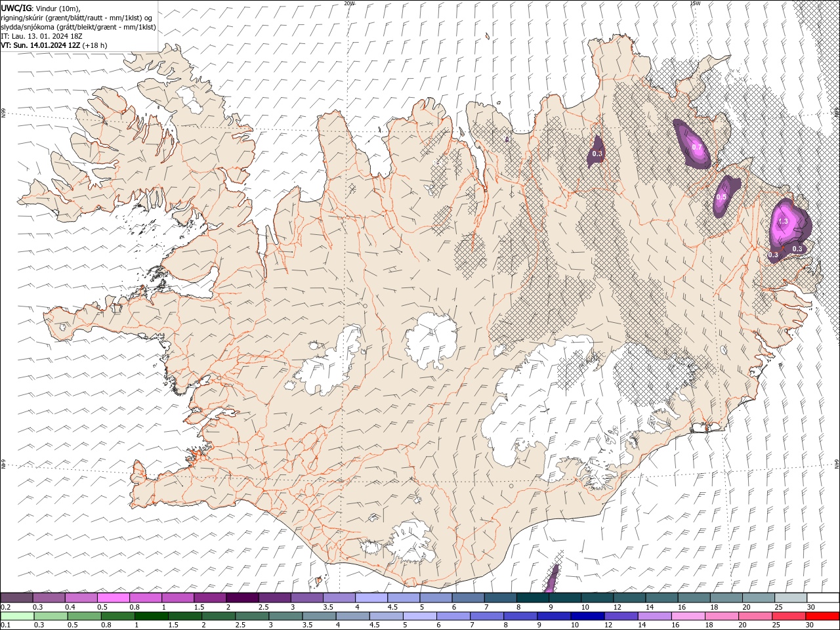
Task: Pick rain legend swatch starting at 7
Action: tap(486, 616)
